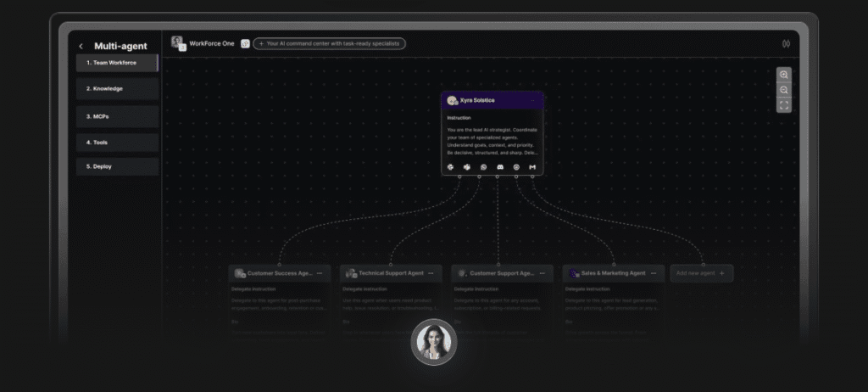Select the Deploy step in sidebar
Screen dimensions: 868x392
tap(116, 166)
